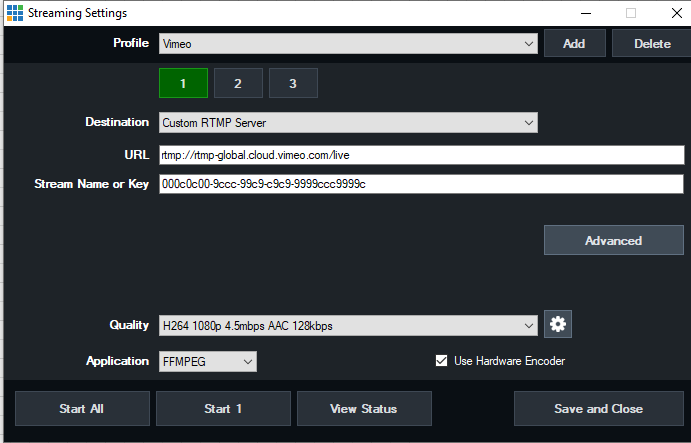This screenshot has width=691, height=443.
Task: Click the vMix app icon in title bar
Action: click(12, 13)
